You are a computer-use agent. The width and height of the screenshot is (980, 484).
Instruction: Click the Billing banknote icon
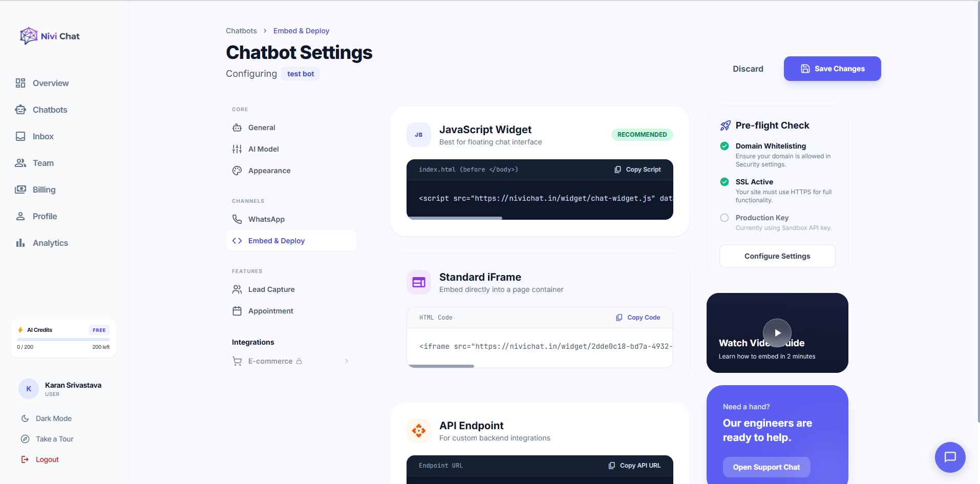[x=20, y=190]
